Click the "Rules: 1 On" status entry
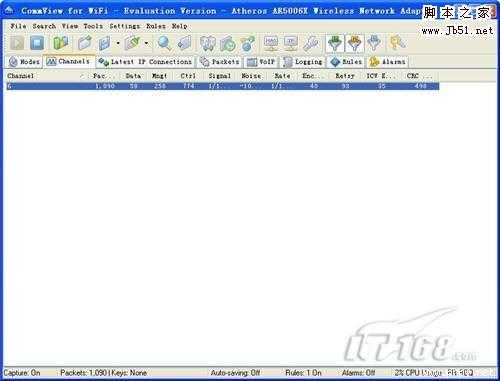The image size is (500, 381). (304, 373)
